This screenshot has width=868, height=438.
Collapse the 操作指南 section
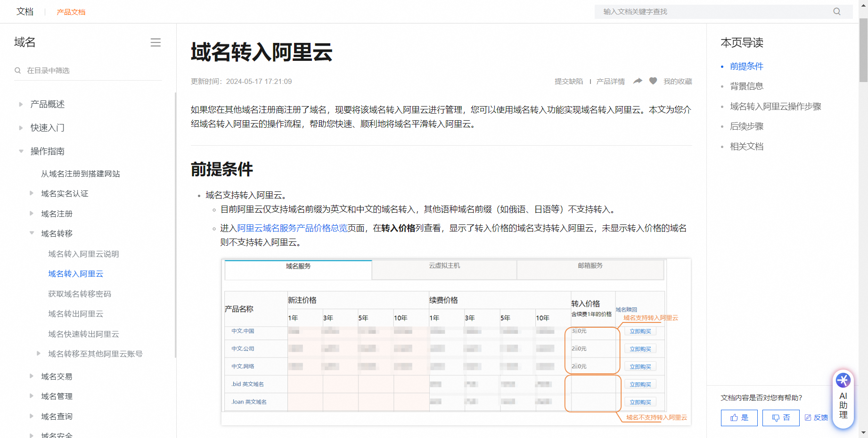pos(21,151)
